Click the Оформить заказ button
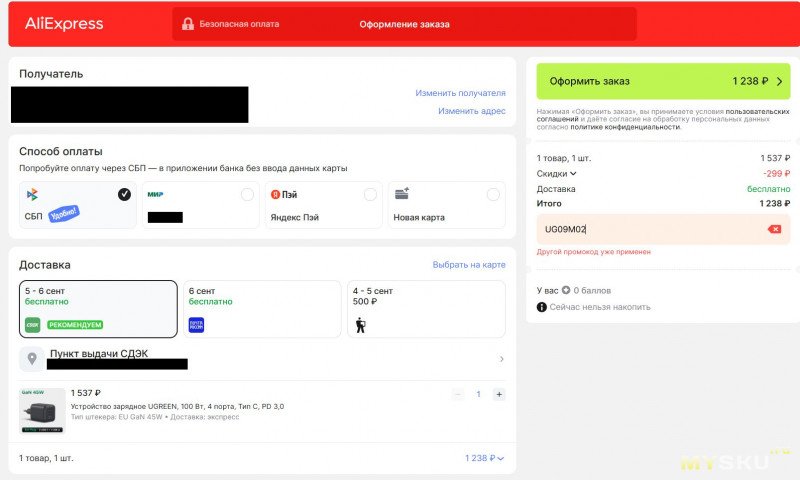The image size is (800, 480). (x=663, y=81)
